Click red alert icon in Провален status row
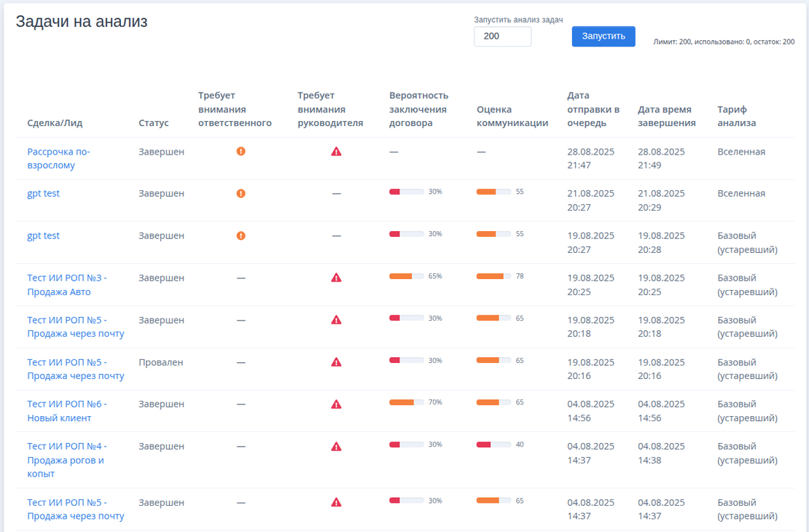This screenshot has width=809, height=532. pos(336,361)
